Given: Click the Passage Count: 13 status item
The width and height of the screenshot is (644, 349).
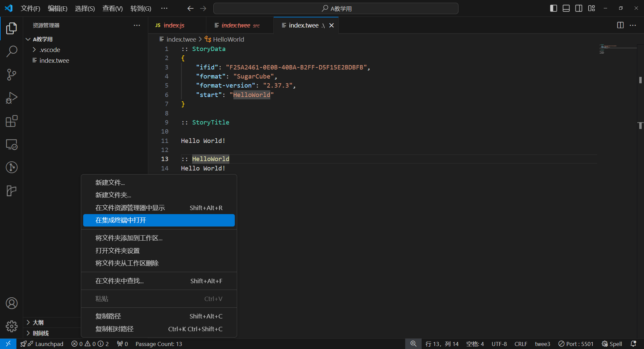Looking at the screenshot, I should click(159, 344).
